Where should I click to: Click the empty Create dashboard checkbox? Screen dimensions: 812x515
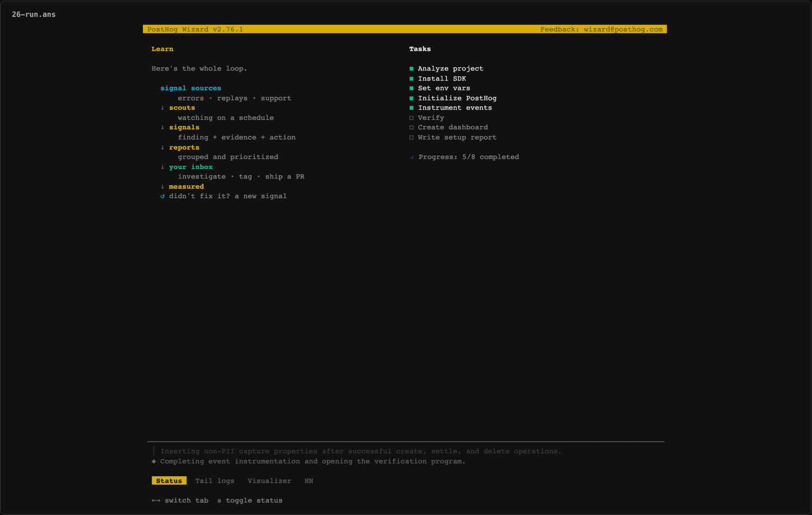(412, 128)
